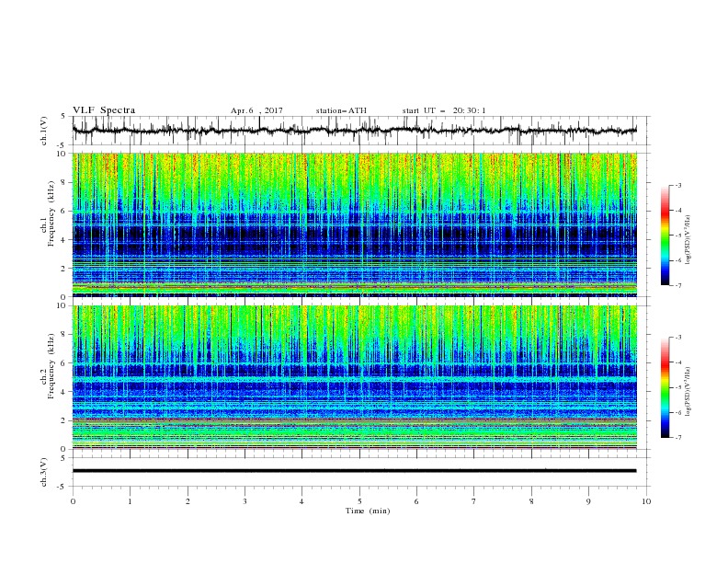728x563 pixels.
Task: Select the date text "Apr.6 , 2017"
Action: [x=256, y=110]
